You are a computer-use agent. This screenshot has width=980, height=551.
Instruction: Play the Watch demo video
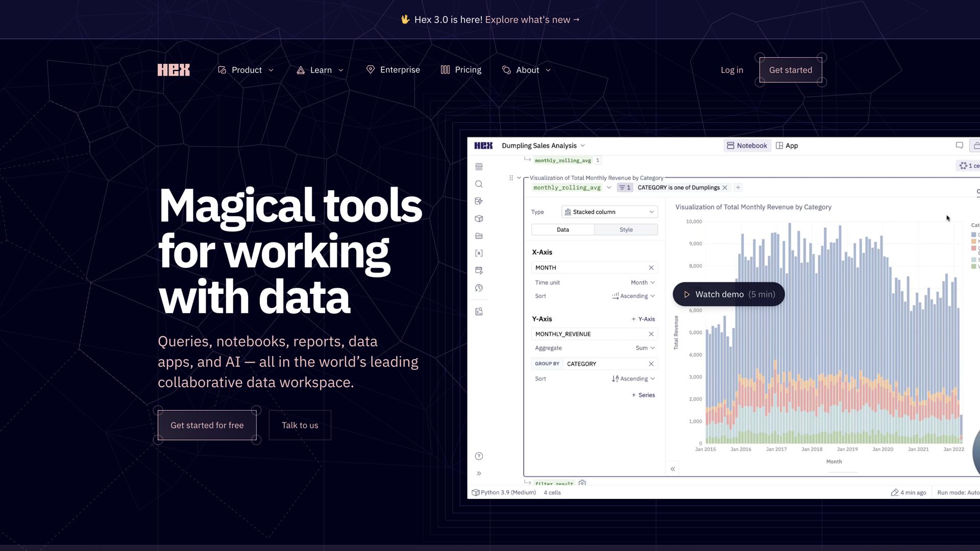728,294
